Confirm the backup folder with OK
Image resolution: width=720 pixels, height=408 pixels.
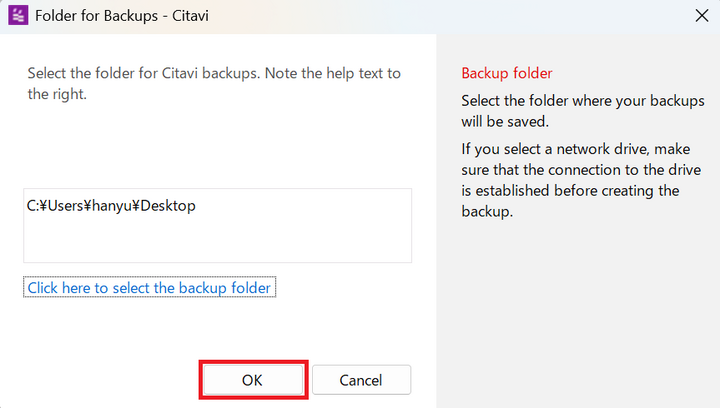[x=253, y=380]
